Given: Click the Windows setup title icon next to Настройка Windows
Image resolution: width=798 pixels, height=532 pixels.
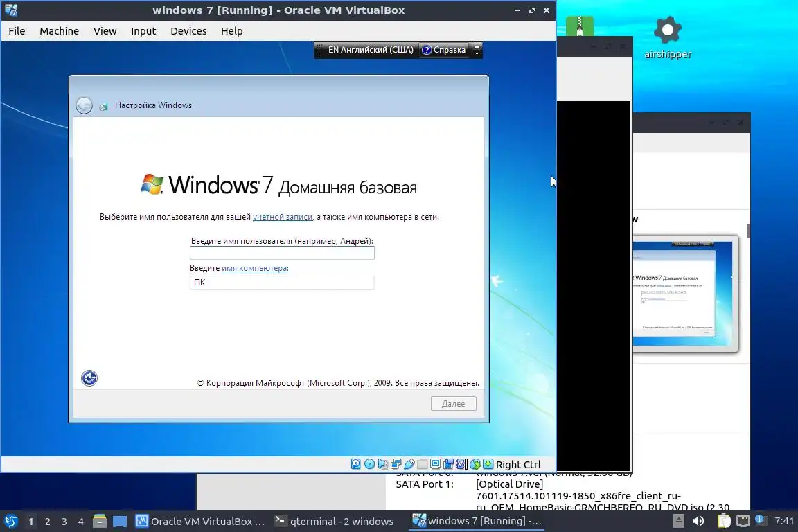Looking at the screenshot, I should pos(103,106).
